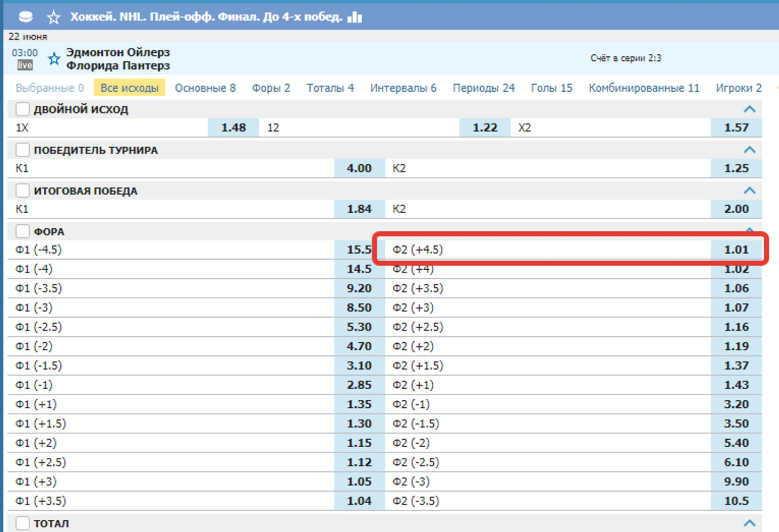The image size is (779, 532).
Task: Switch to Основные 8 tab
Action: coord(205,88)
